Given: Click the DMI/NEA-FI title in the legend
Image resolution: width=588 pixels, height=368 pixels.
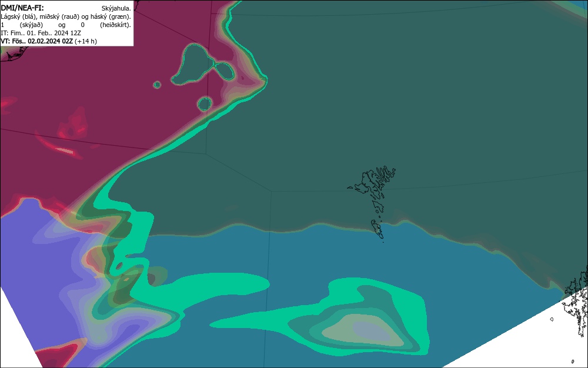Looking at the screenshot, I should click(22, 8).
